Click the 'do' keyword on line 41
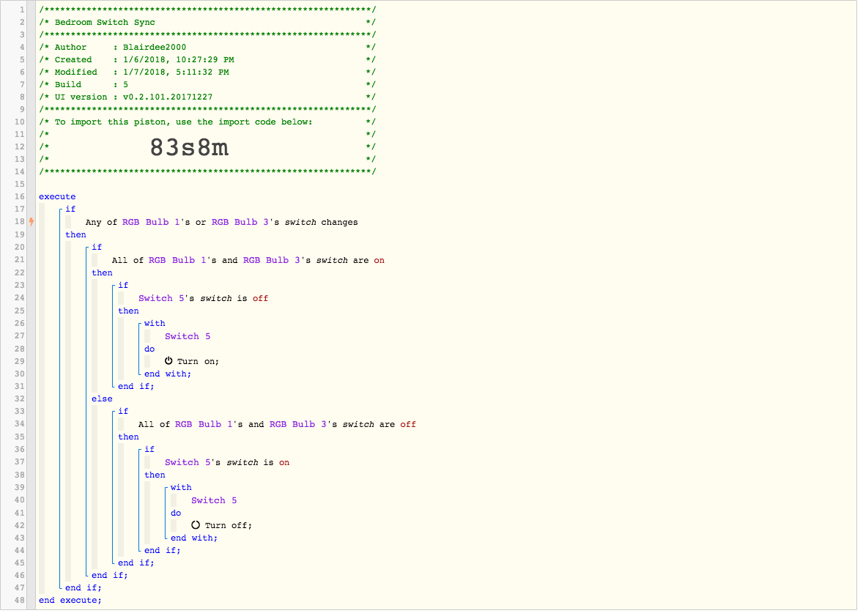 pyautogui.click(x=176, y=513)
